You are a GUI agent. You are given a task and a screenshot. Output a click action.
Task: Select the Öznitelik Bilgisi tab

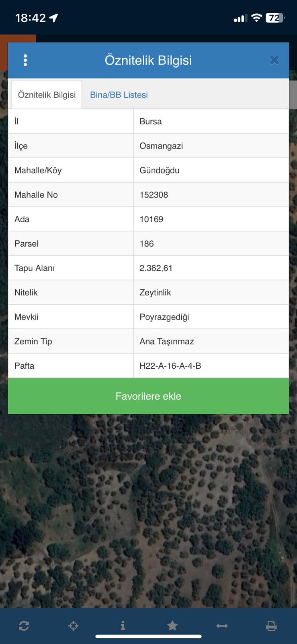pyautogui.click(x=47, y=95)
